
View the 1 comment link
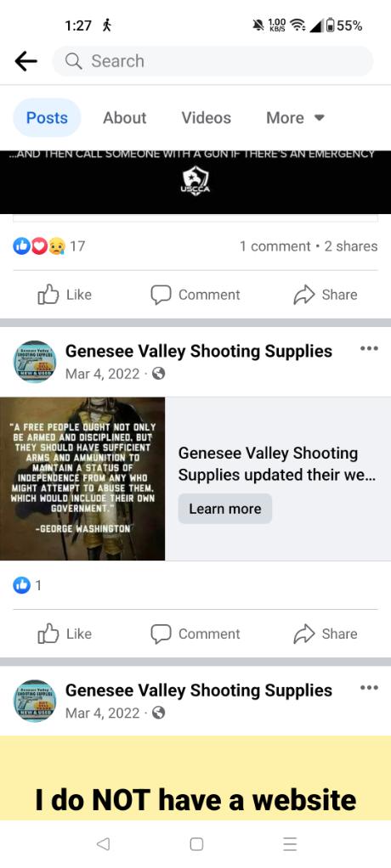click(x=275, y=246)
